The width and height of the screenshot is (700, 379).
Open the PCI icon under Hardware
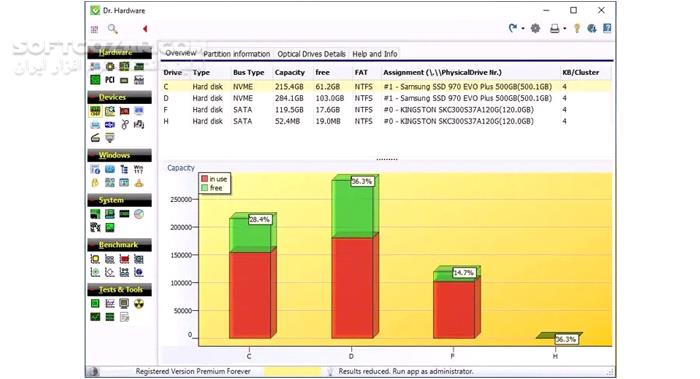click(109, 80)
